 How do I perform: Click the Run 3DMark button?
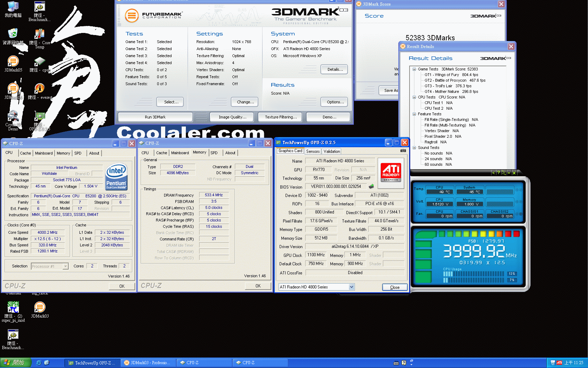coord(155,117)
